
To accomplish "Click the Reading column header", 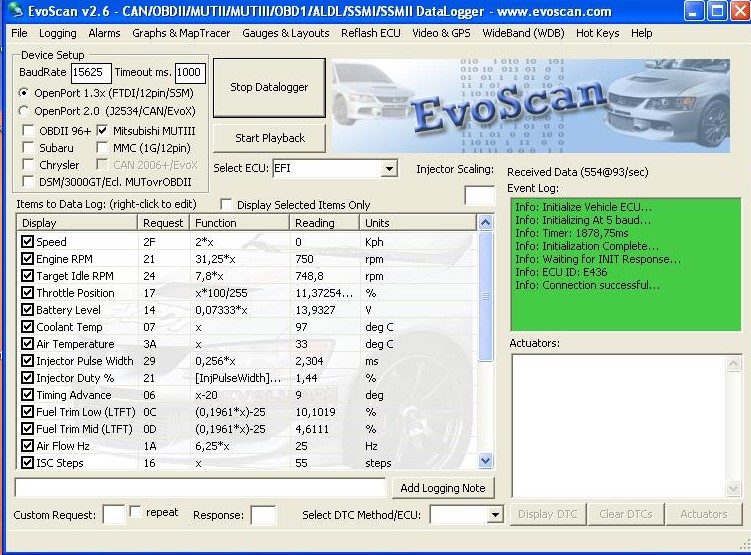I will (325, 223).
